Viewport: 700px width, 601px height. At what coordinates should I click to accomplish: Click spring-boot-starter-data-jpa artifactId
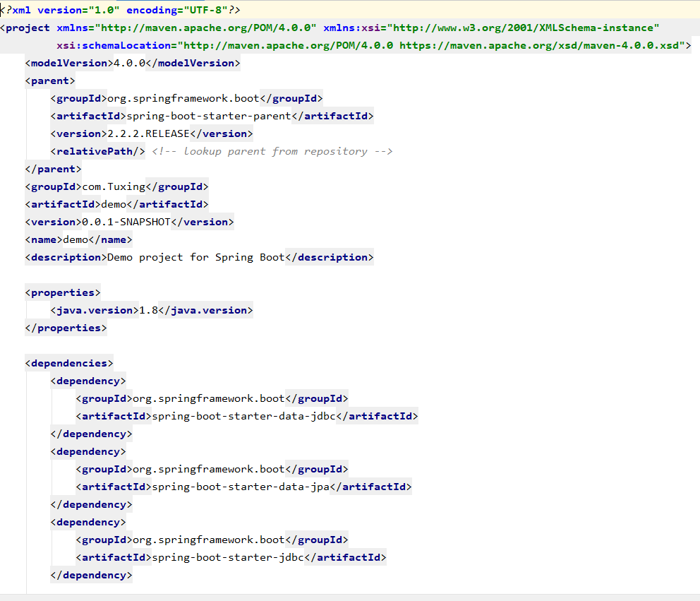[x=241, y=487]
